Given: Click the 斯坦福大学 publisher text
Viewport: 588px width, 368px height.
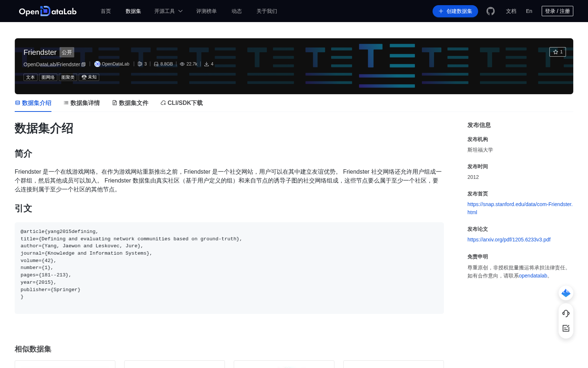Looking at the screenshot, I should 480,150.
